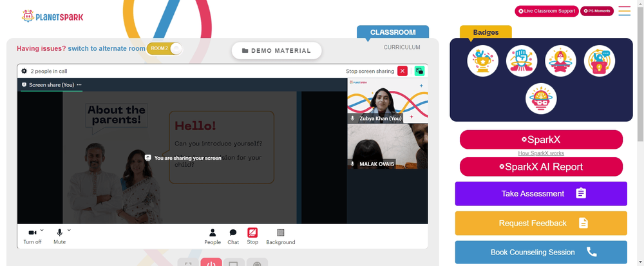
Task: Open the People panel
Action: tap(213, 237)
